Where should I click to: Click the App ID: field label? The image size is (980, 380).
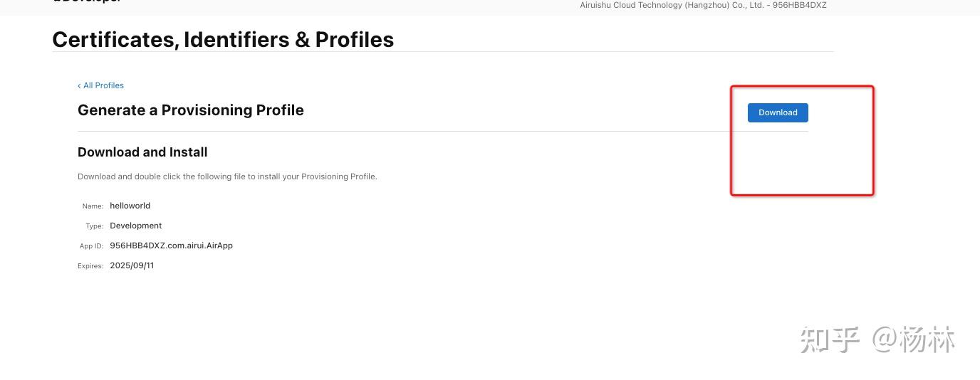tap(91, 246)
